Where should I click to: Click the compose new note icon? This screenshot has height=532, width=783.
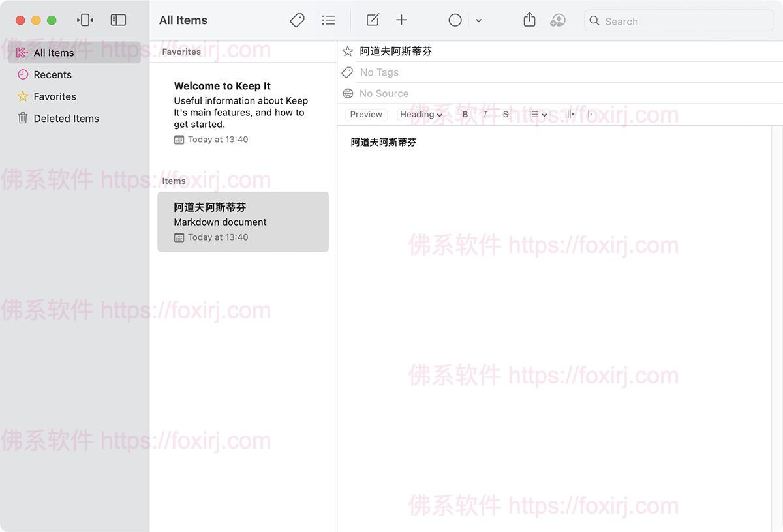(x=372, y=20)
